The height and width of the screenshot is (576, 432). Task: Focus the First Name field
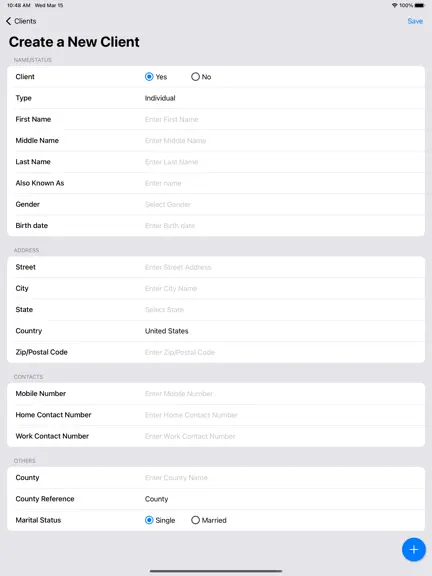[x=216, y=119]
